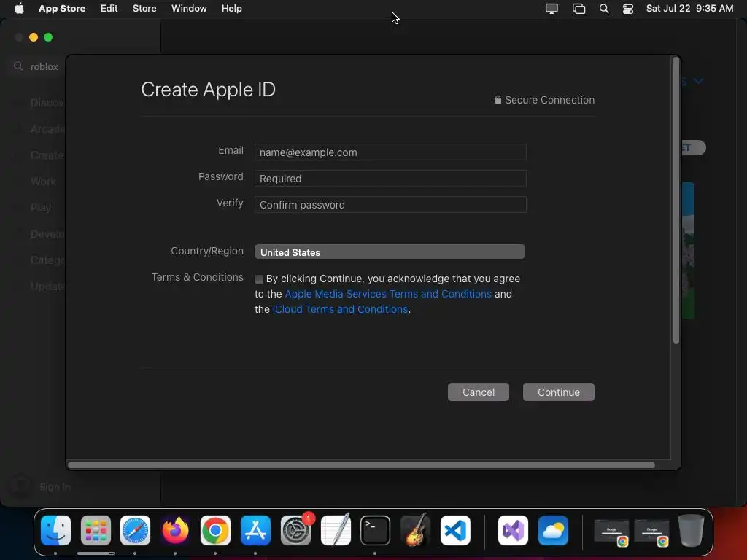The image size is (747, 560).
Task: Click the green zoom window button
Action: pos(48,37)
